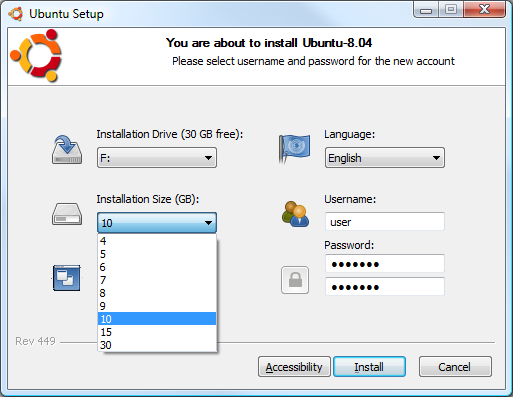The height and width of the screenshot is (397, 513).
Task: Click the large Ubuntu logo
Action: 36,55
